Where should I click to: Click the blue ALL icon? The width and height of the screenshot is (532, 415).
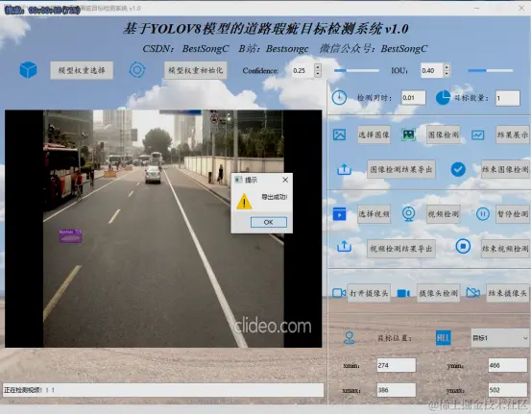(443, 337)
